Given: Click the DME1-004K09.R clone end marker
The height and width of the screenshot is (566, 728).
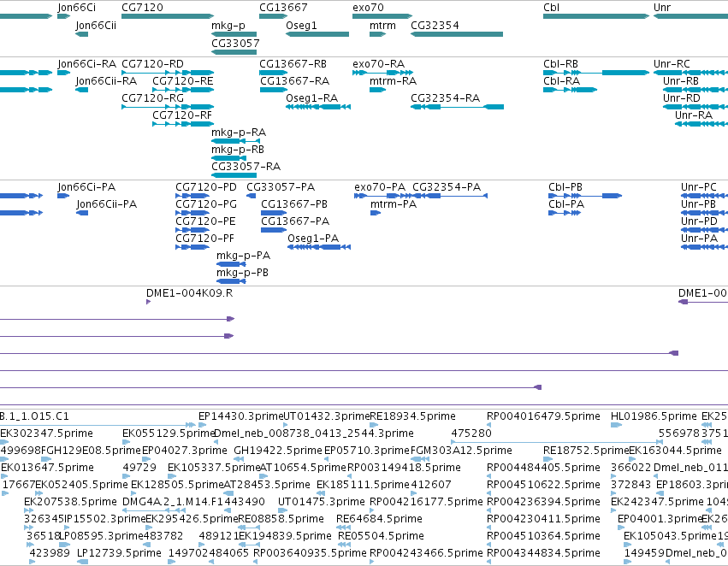Looking at the screenshot, I should coord(149,302).
